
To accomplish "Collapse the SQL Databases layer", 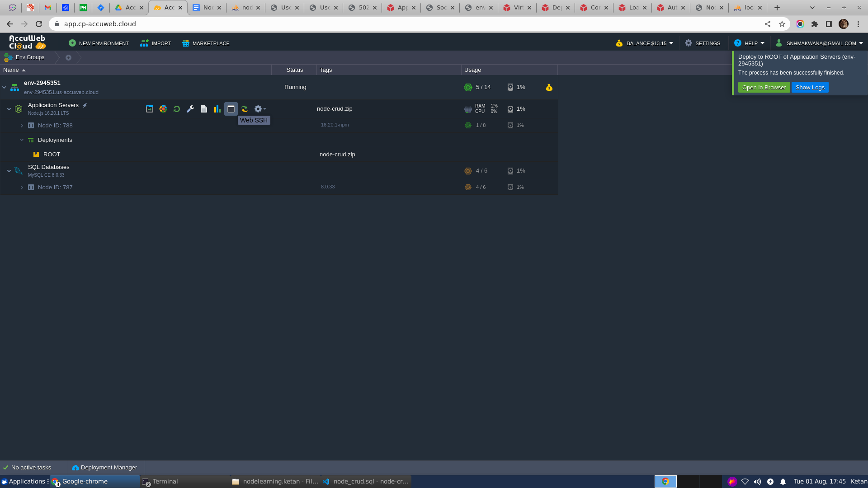I will click(9, 171).
